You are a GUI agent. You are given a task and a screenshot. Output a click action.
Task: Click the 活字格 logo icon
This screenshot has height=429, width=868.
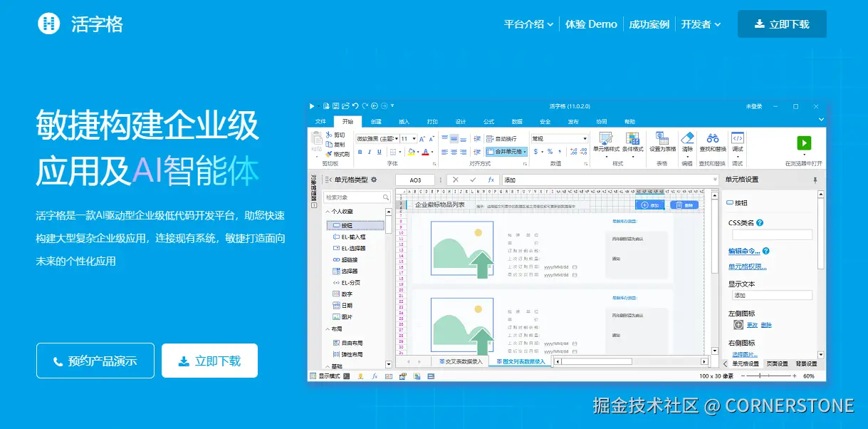48,24
